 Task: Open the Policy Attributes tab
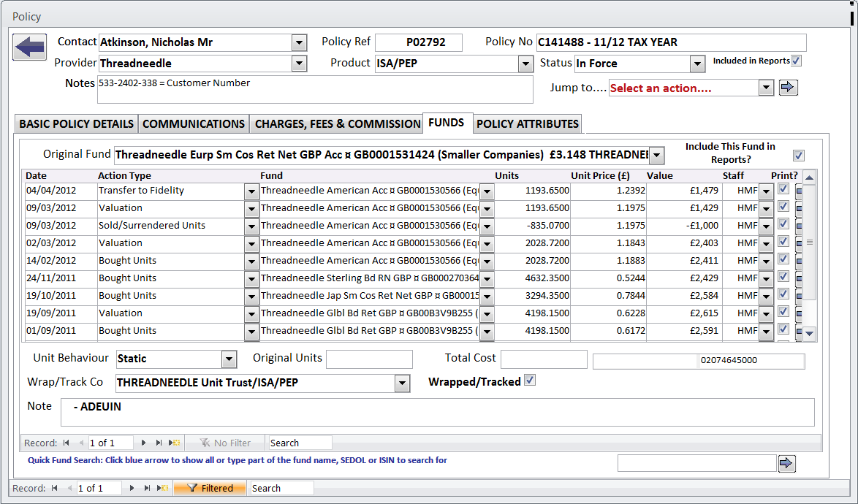(x=527, y=124)
